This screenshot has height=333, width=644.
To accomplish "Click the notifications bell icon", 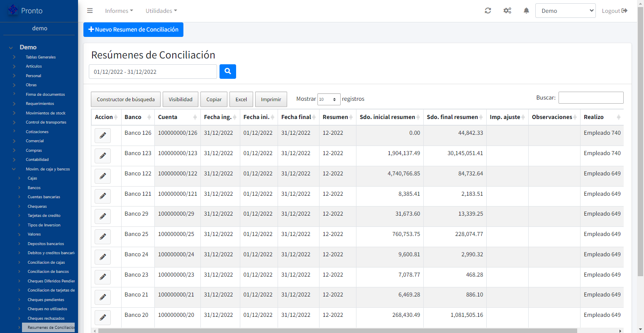I will (x=526, y=11).
